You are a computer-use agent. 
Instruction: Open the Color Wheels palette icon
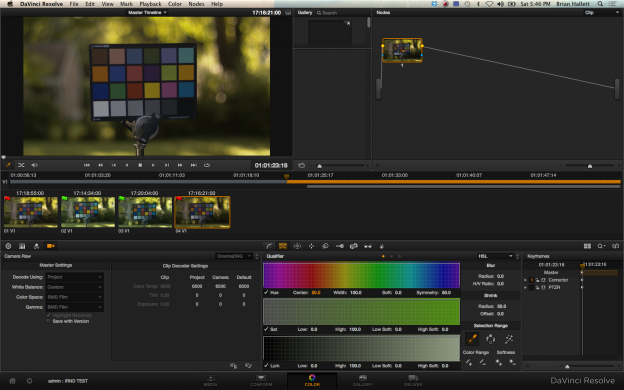[8, 246]
